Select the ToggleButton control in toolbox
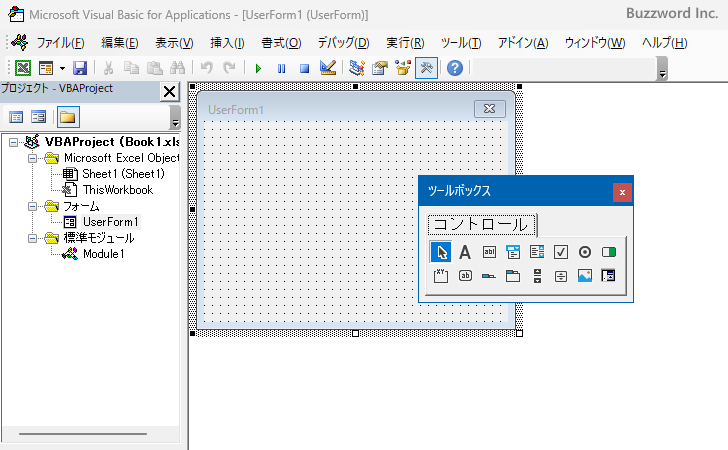 [609, 252]
